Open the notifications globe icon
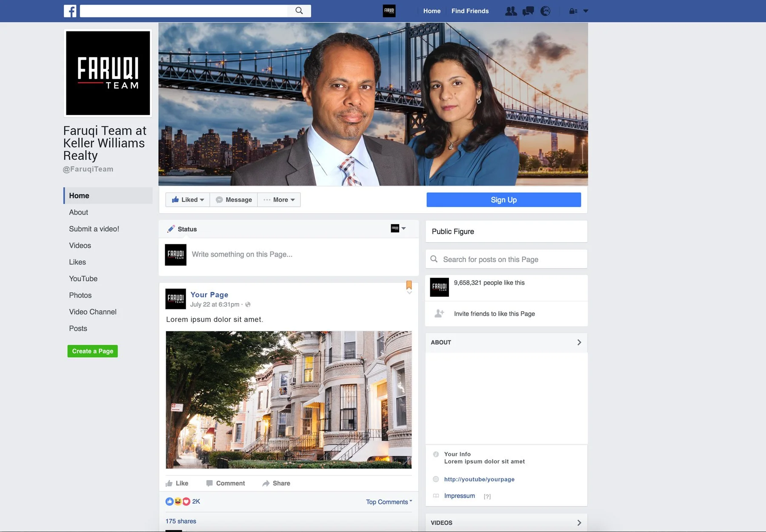Screen dimensions: 766x532 coord(545,11)
